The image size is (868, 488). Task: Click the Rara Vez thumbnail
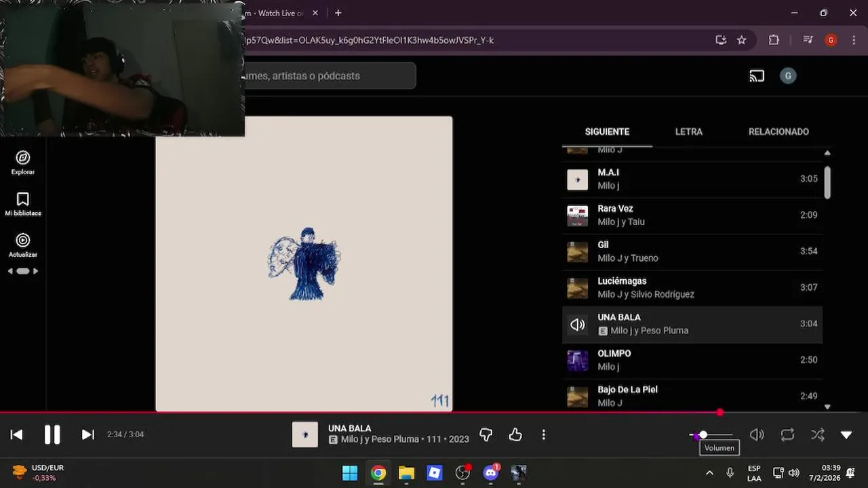coord(577,216)
